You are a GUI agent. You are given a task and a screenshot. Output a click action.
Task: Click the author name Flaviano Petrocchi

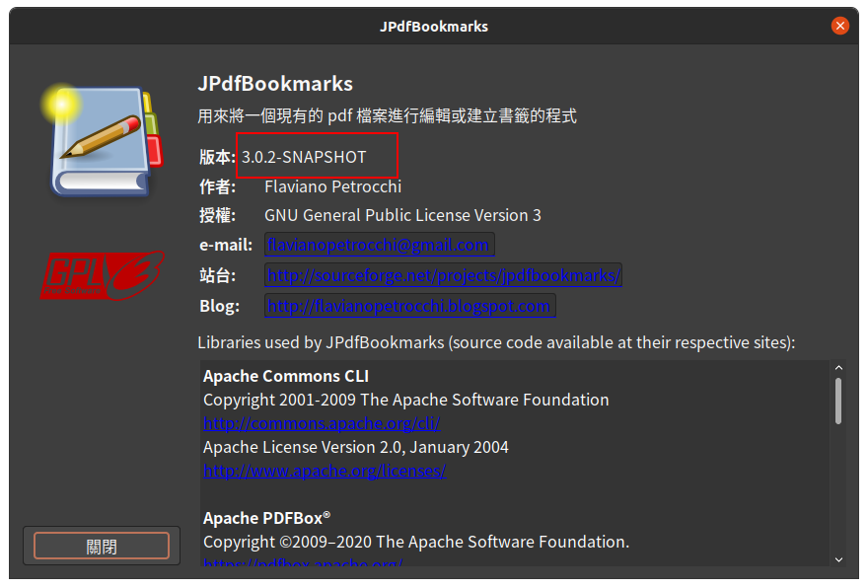(x=332, y=186)
